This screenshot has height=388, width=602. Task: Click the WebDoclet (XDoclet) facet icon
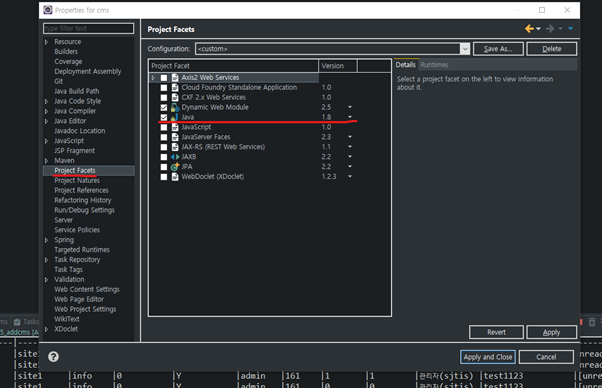(x=175, y=177)
